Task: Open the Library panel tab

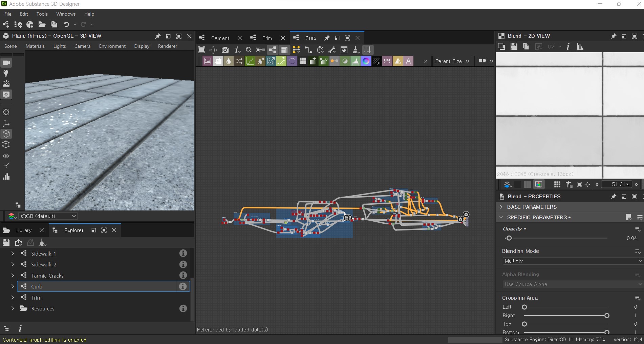Action: pyautogui.click(x=23, y=230)
